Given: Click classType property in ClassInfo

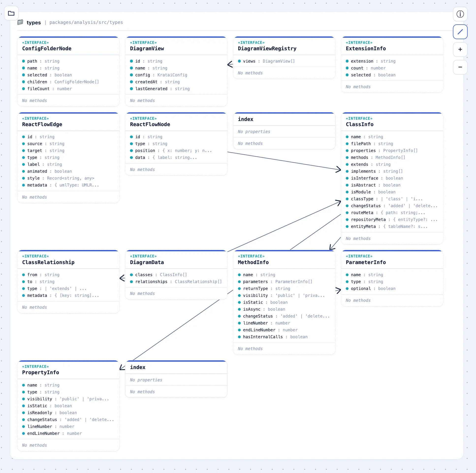Looking at the screenshot, I should click(x=384, y=199).
